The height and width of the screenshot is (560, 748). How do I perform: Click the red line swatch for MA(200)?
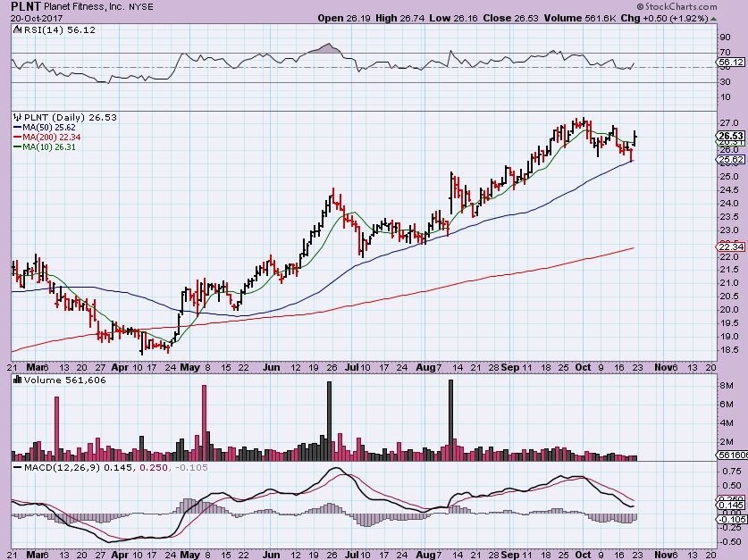[18, 138]
